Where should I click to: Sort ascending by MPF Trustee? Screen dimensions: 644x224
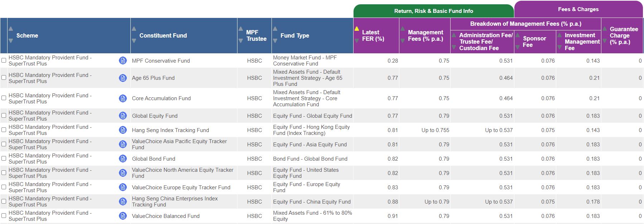pos(241,29)
